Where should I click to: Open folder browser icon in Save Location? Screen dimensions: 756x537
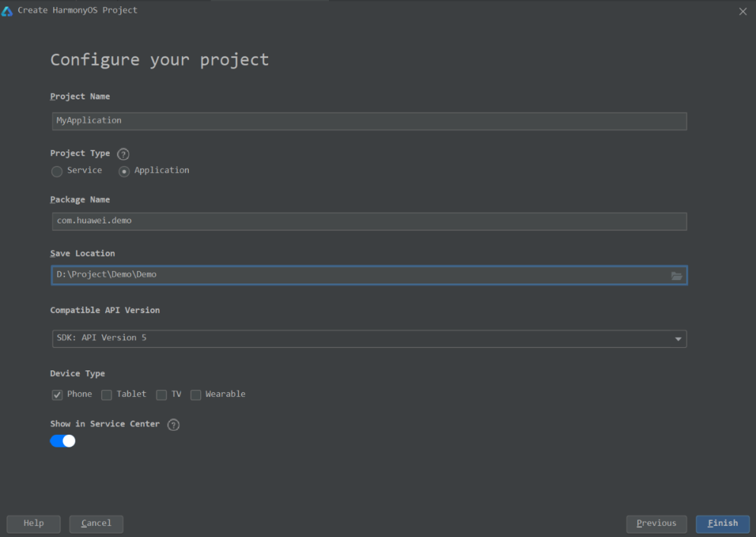click(x=676, y=276)
